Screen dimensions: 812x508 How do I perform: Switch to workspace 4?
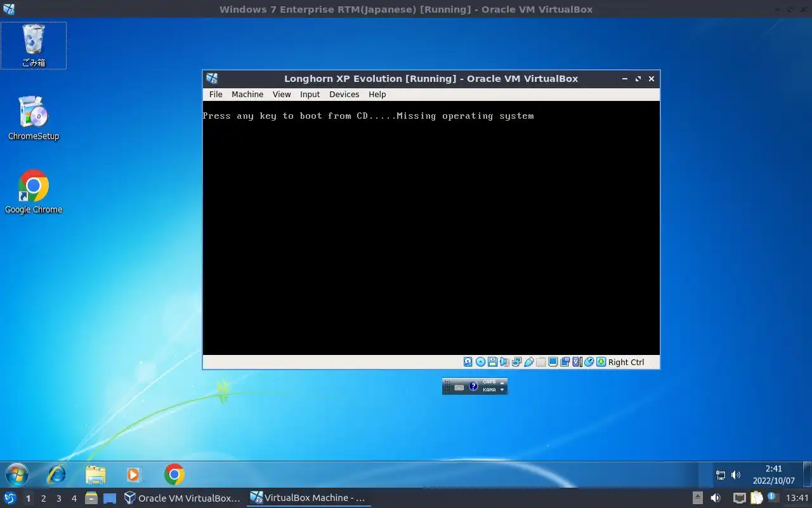click(x=74, y=498)
